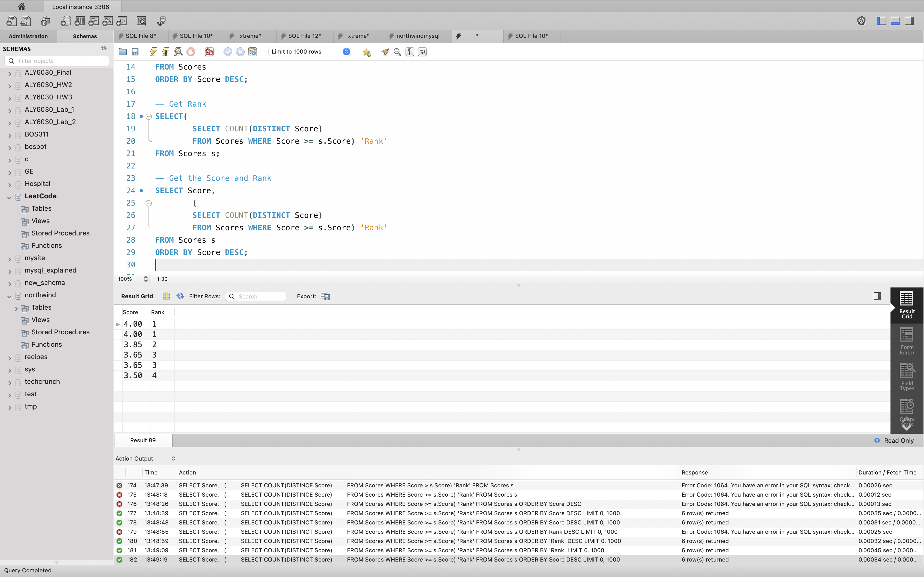Viewport: 924px width, 577px height.
Task: Toggle the bottom output panel visibility
Action: pyautogui.click(x=895, y=21)
